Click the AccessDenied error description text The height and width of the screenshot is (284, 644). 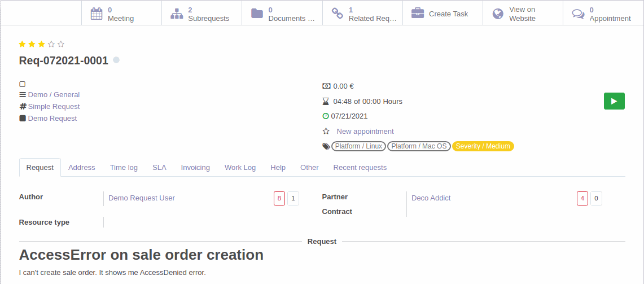[x=112, y=273]
